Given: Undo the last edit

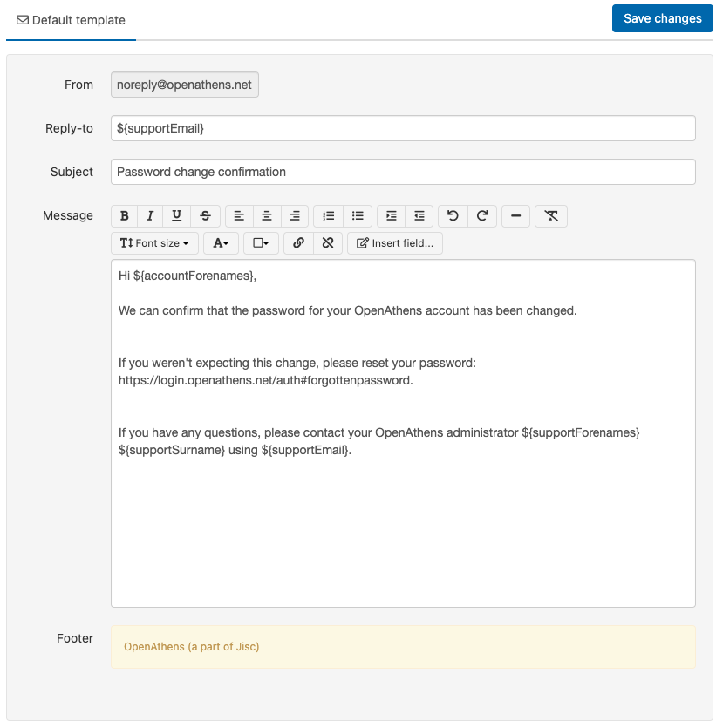Looking at the screenshot, I should tap(453, 216).
